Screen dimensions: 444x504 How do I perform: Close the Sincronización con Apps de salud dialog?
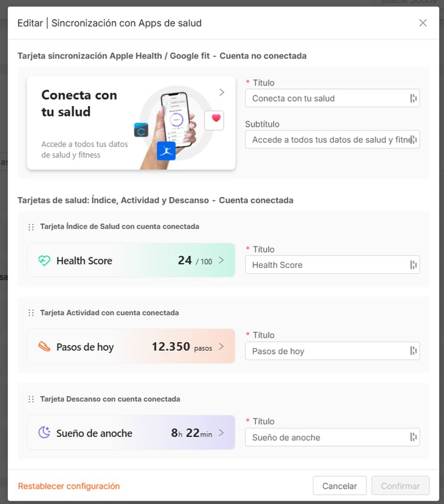coord(423,23)
